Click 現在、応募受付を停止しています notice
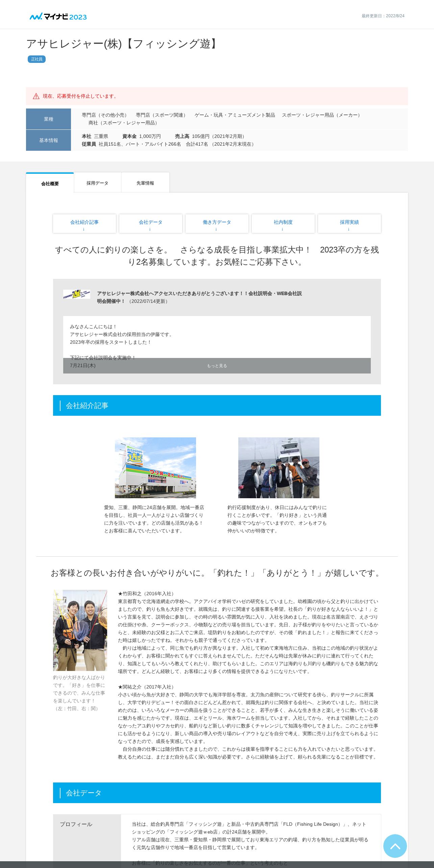This screenshot has height=868, width=434. tap(80, 96)
